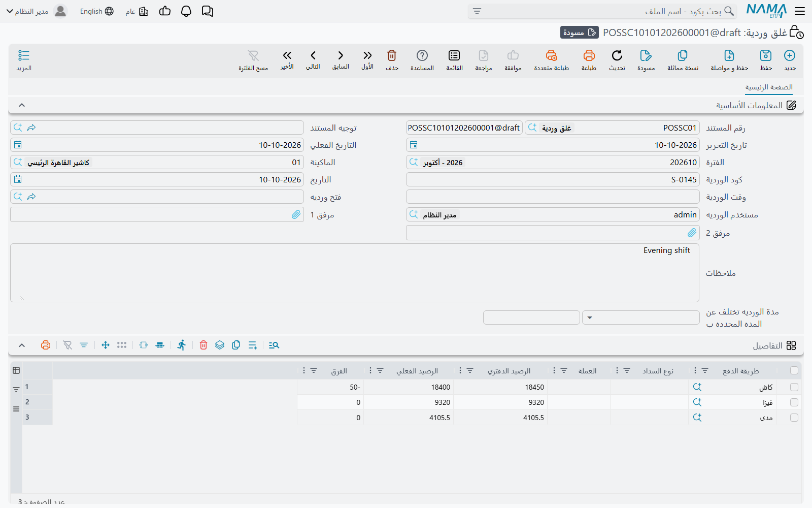Refresh the record using تحديث icon

pyautogui.click(x=617, y=55)
